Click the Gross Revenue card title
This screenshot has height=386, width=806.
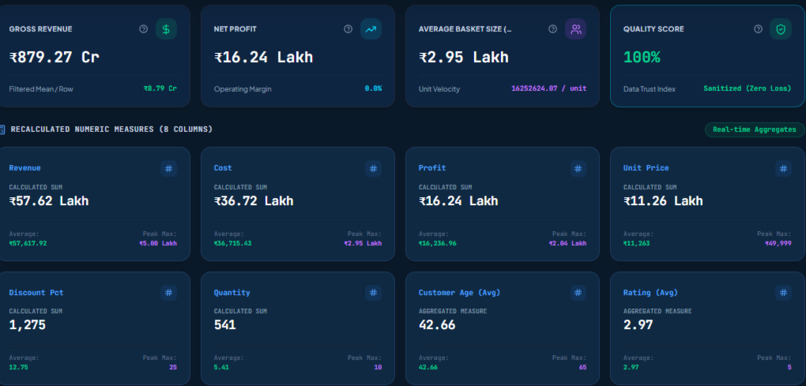[41, 29]
